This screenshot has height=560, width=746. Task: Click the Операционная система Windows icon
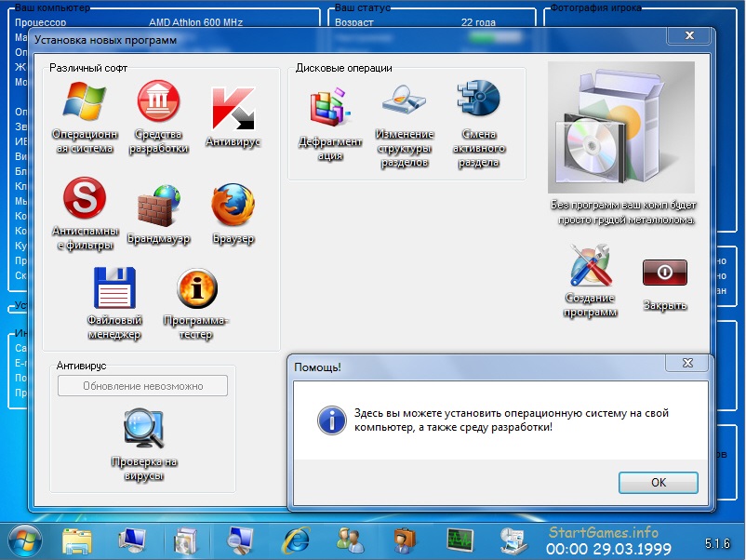coord(84,102)
